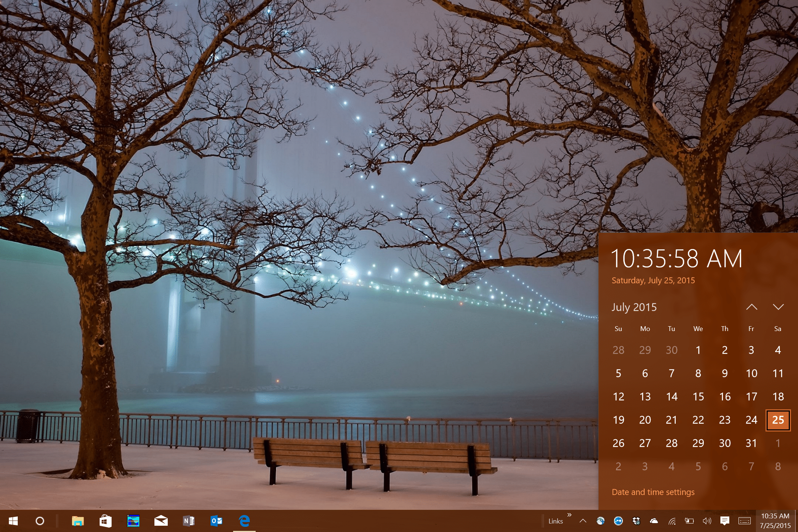Screen dimensions: 798x532
Task: Select August 1 greyed-out date
Action: (x=778, y=443)
